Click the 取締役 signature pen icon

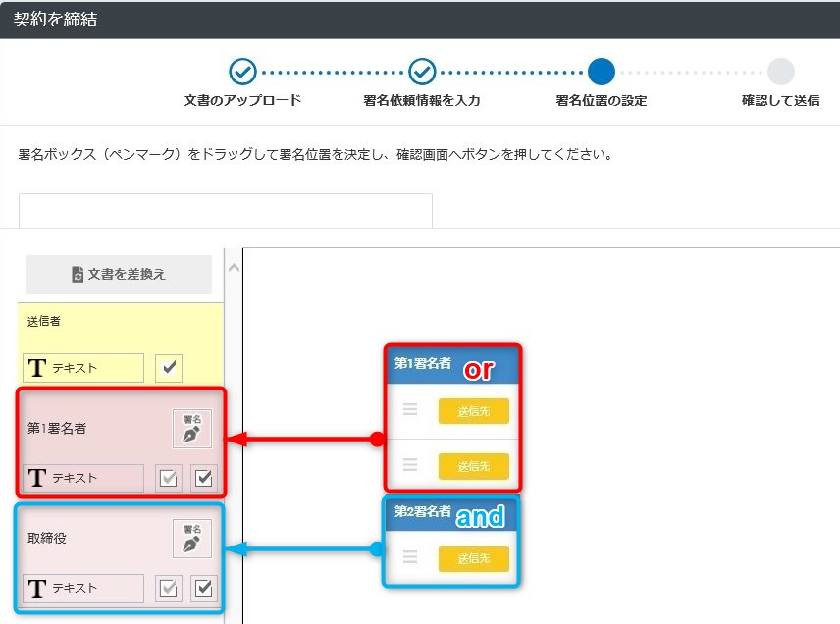[x=191, y=539]
